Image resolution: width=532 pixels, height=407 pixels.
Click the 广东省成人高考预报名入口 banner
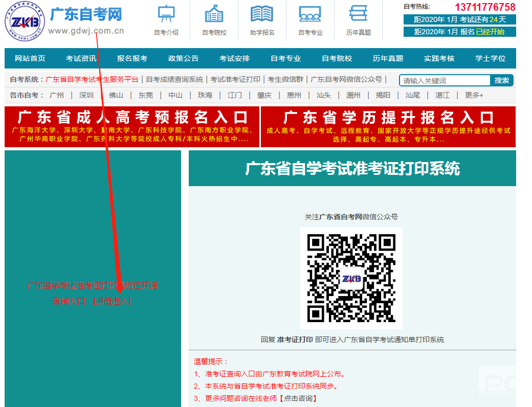pos(131,126)
